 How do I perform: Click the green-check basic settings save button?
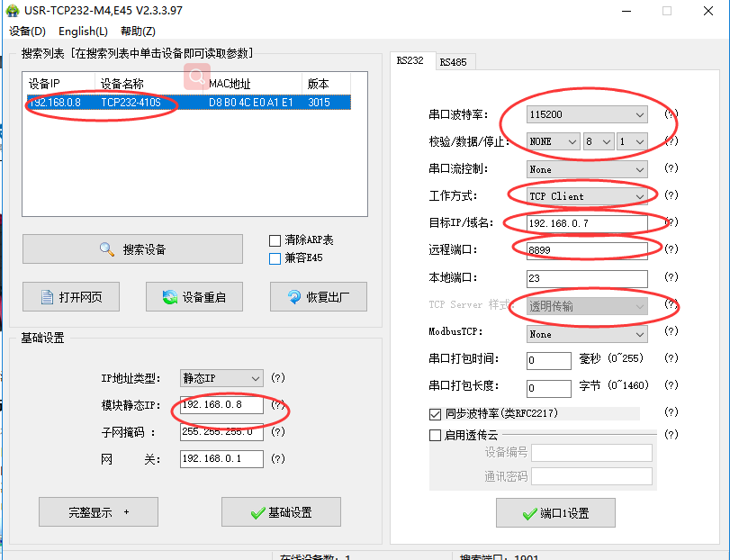tap(281, 512)
